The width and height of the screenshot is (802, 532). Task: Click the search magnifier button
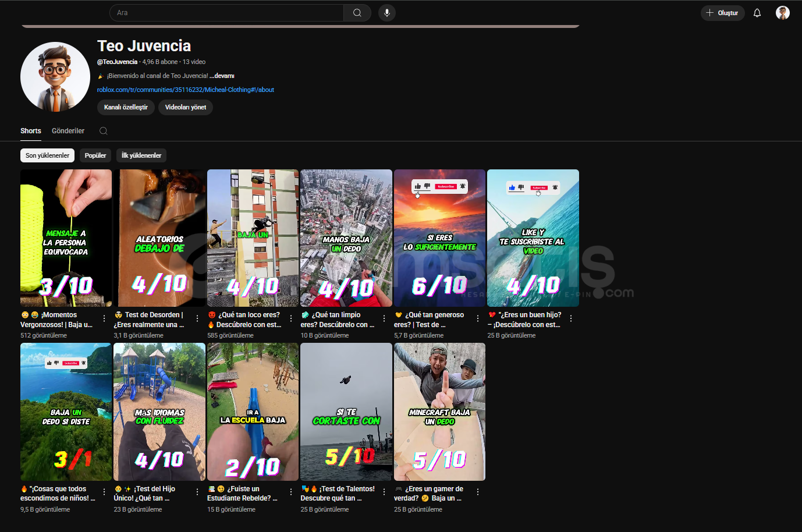point(357,13)
